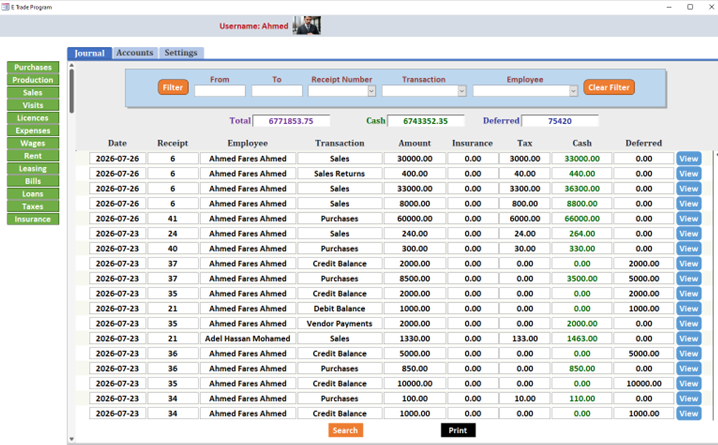718x445 pixels.
Task: View the Vendor Payments row
Action: 689,324
